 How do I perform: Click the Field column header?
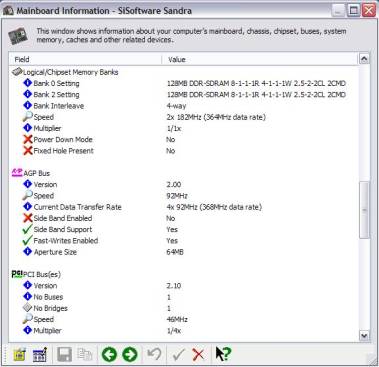85,59
